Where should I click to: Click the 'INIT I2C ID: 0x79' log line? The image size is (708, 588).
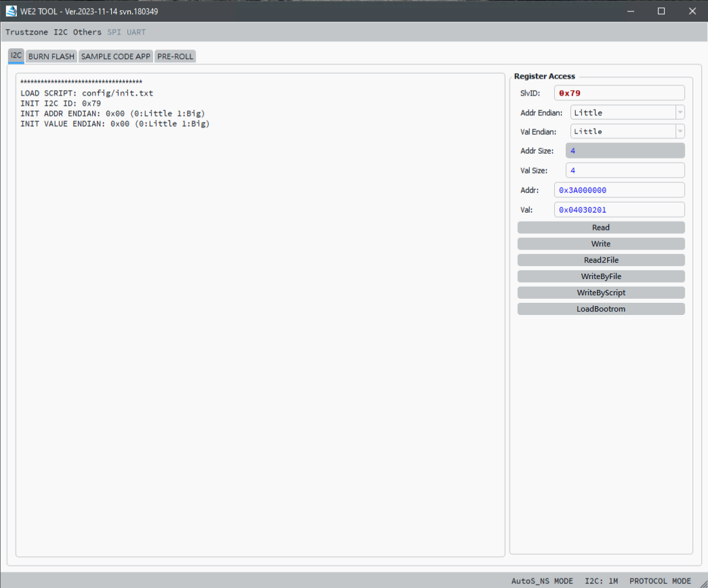tap(60, 104)
